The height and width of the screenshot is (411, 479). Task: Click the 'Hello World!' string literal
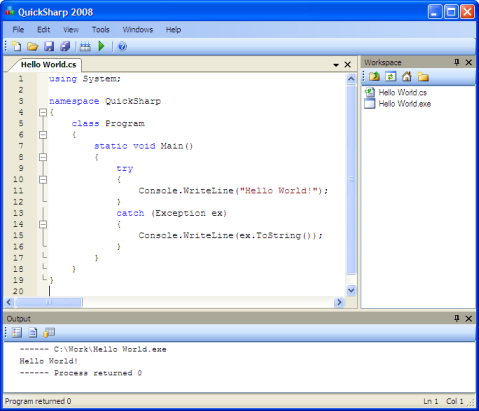(279, 191)
